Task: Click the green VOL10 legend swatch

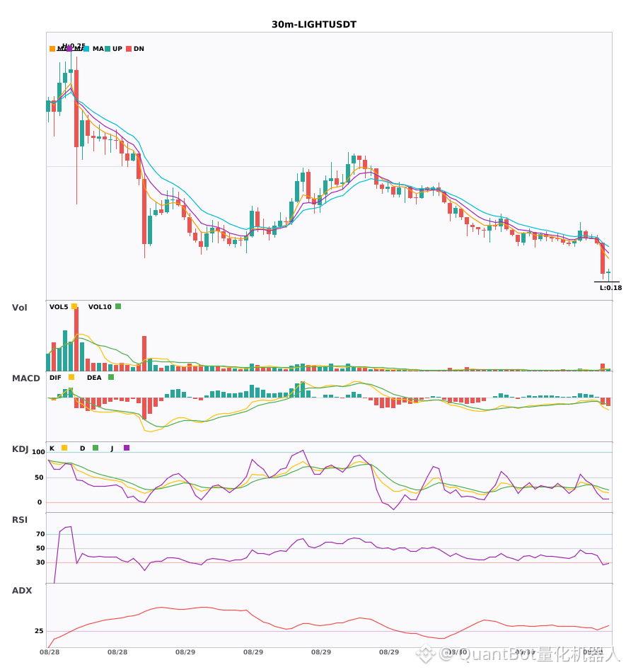Action: (118, 306)
